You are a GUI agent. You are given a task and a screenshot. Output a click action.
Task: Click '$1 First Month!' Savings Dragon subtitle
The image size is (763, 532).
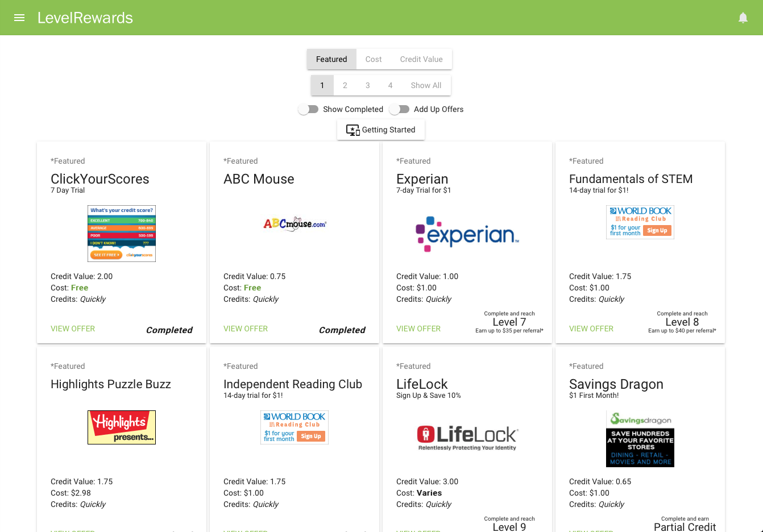click(x=594, y=396)
